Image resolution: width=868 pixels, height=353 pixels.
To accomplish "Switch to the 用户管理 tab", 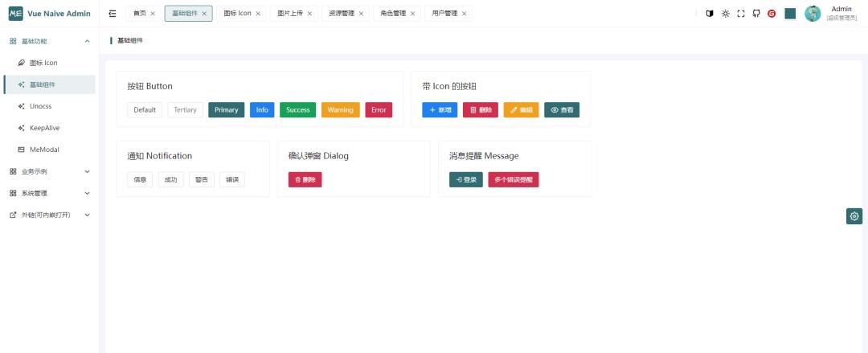I will [x=444, y=14].
